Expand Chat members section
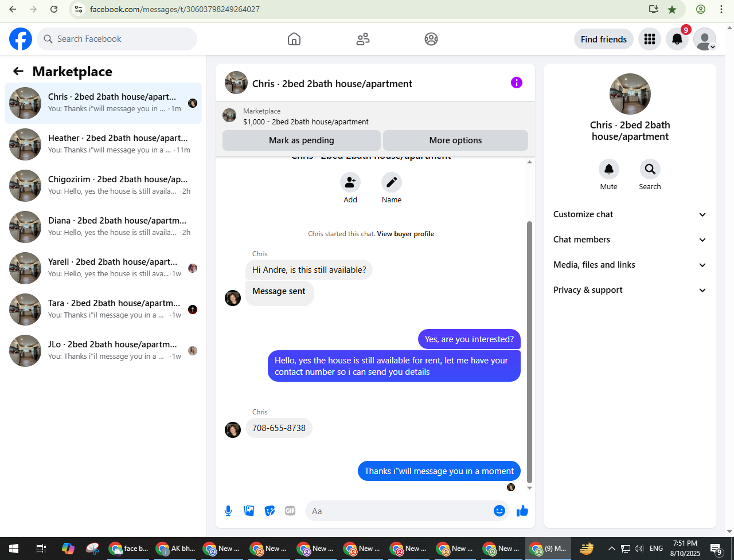This screenshot has width=734, height=560. [630, 240]
